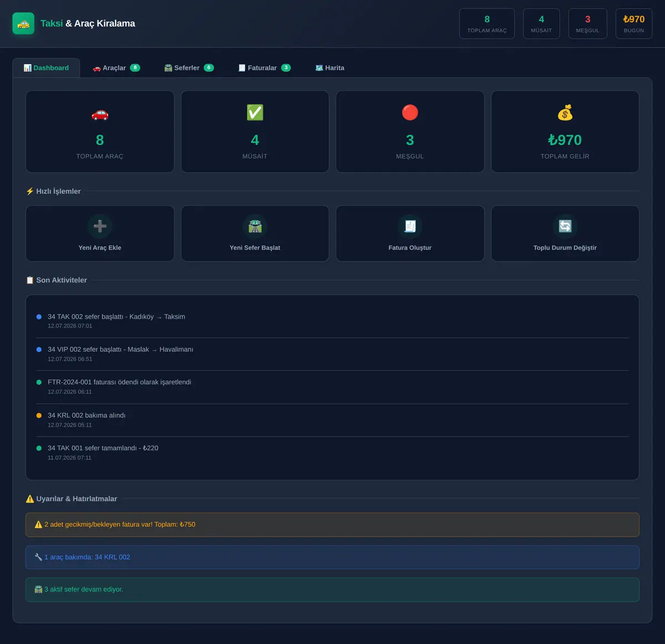Viewport: 665px width, 644px height.
Task: Click the green checkmark icon above Müsait
Action: (255, 113)
